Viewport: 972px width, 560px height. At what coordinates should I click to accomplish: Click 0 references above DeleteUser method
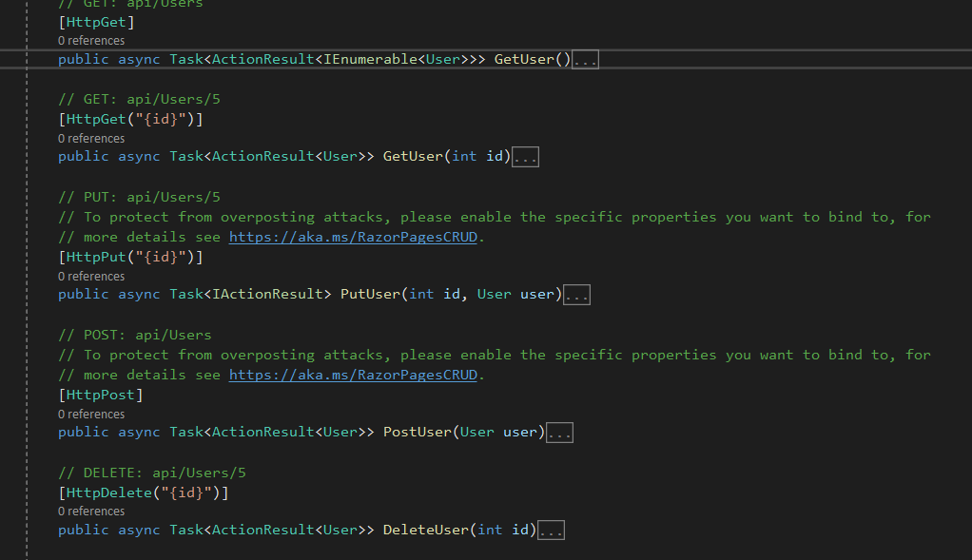(x=91, y=512)
